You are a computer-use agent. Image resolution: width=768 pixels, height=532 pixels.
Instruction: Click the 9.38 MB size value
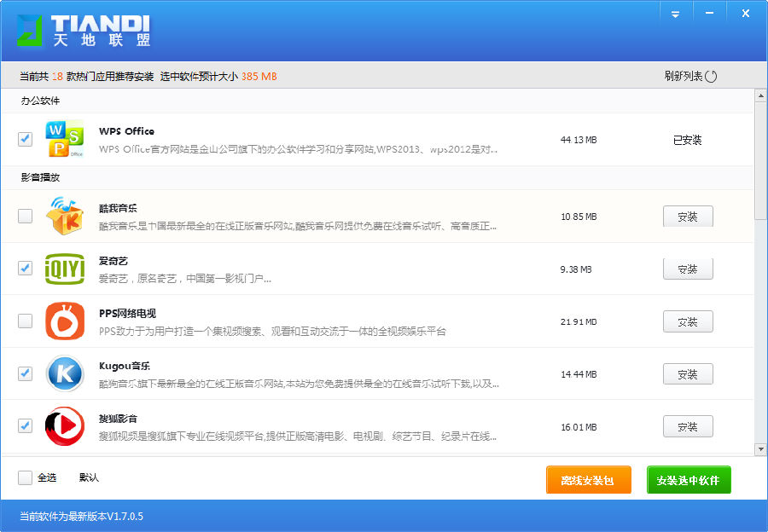point(576,269)
